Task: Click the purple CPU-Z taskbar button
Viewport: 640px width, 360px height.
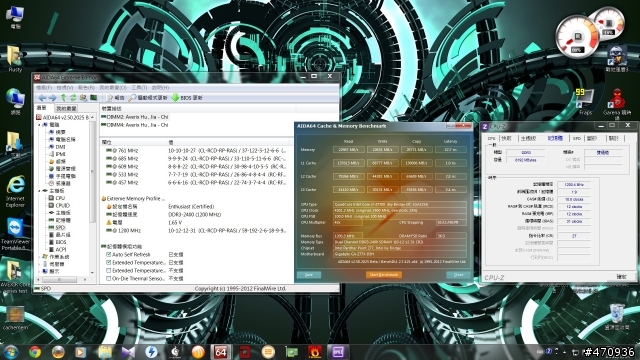Action: click(x=338, y=352)
